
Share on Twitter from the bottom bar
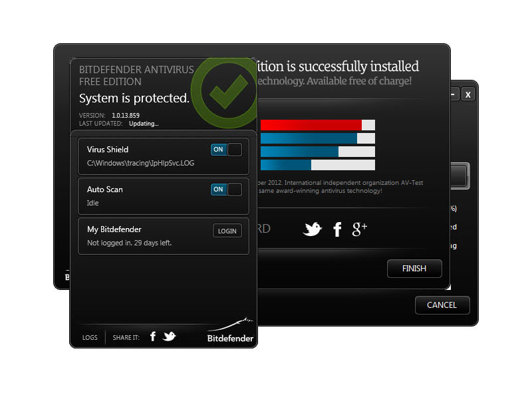(x=169, y=336)
